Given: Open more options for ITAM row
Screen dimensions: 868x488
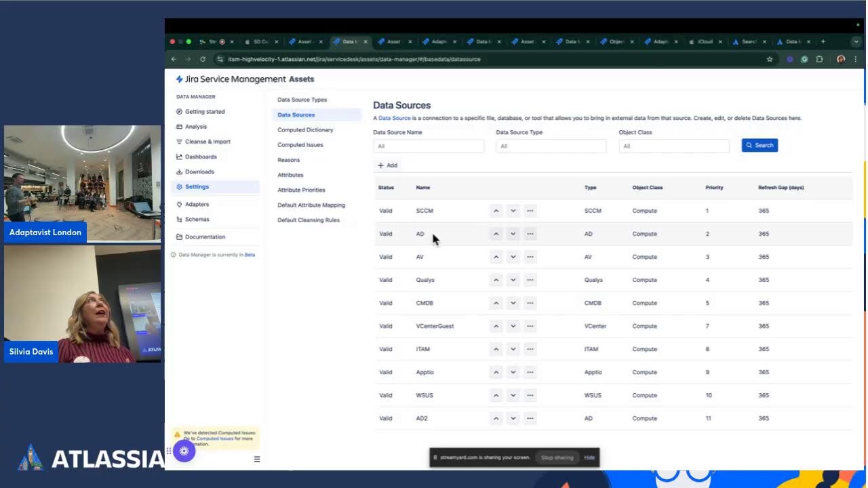Looking at the screenshot, I should pos(530,349).
